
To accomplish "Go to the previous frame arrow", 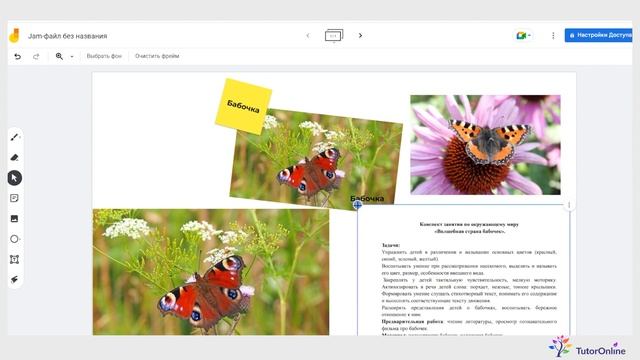I will 308,36.
